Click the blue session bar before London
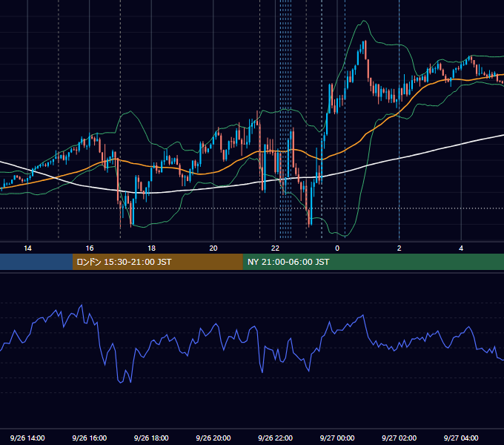 [x=36, y=262]
